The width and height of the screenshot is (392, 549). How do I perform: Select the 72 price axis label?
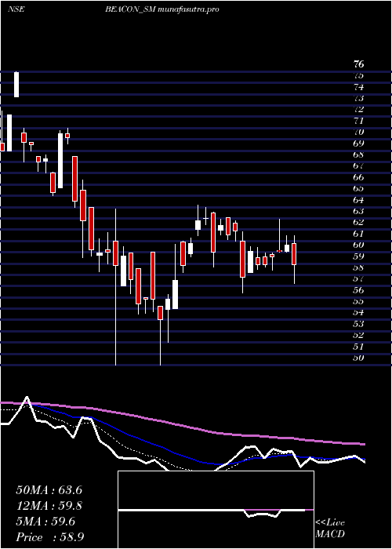(x=359, y=109)
